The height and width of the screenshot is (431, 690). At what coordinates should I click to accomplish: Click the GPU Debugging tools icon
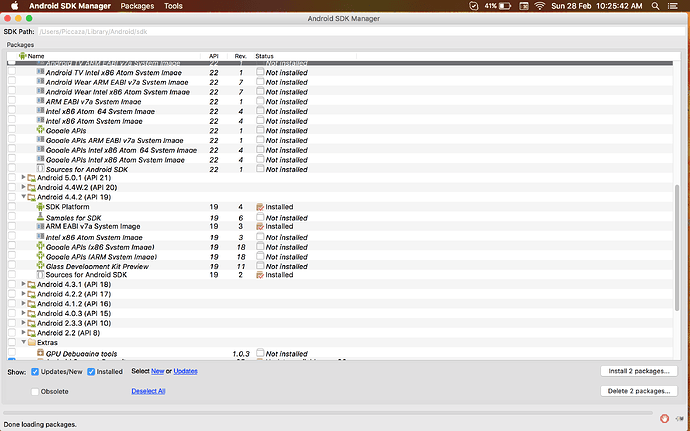point(40,353)
